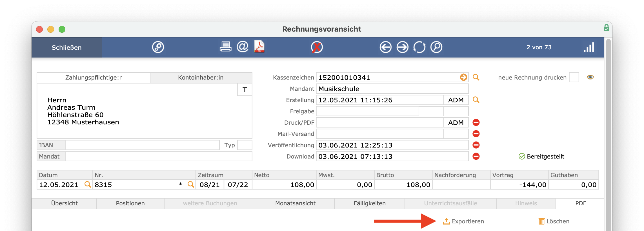Image resolution: width=644 pixels, height=231 pixels.
Task: Send invoice via the @ email icon
Action: tap(242, 47)
